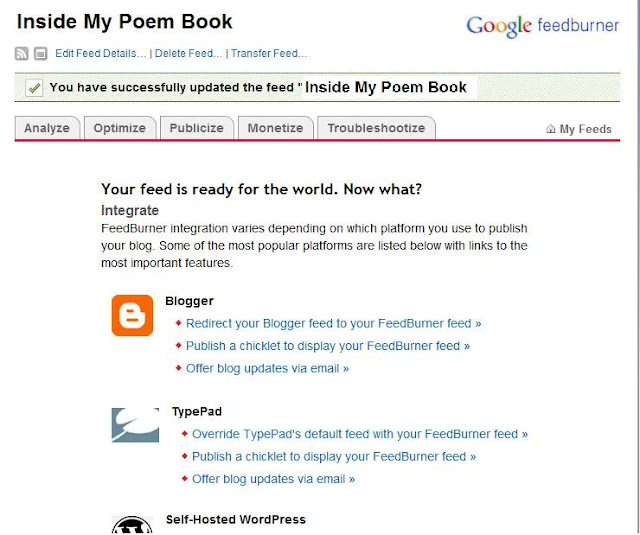
Task: Open the Troubleshootize tab
Action: click(376, 128)
